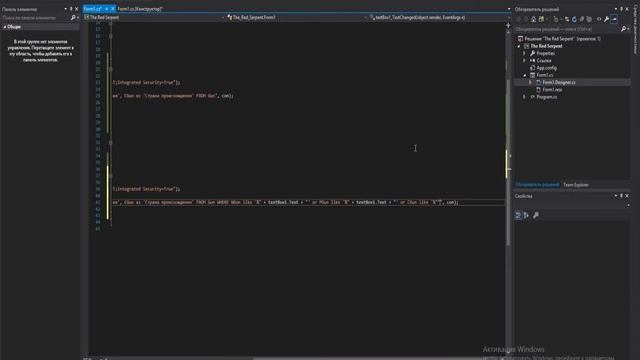Click the Categorized view icon in Properties panel

(518, 215)
